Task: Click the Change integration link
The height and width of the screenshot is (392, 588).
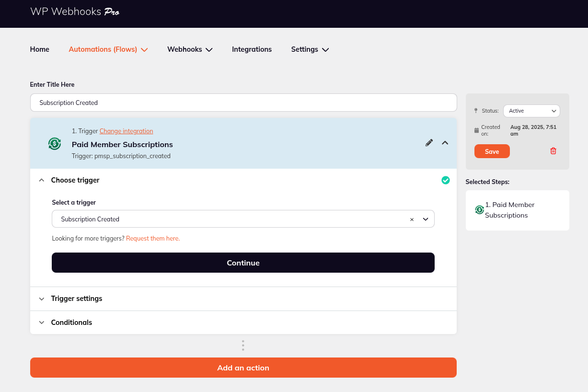Action: tap(127, 131)
